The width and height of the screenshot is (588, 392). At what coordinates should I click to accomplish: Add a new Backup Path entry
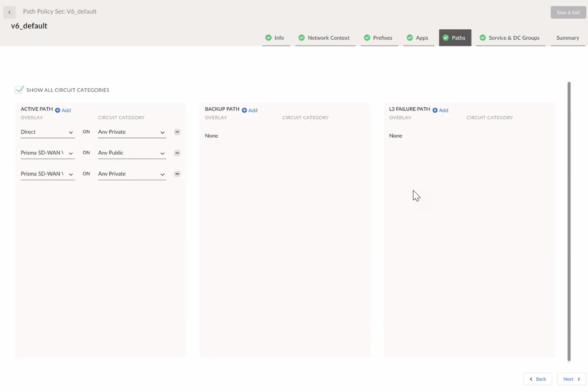click(250, 110)
